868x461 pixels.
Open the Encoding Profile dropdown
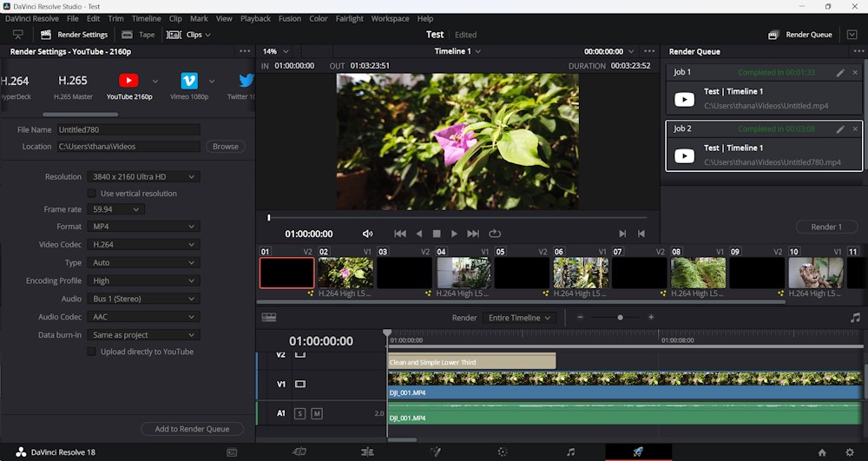[x=143, y=280]
